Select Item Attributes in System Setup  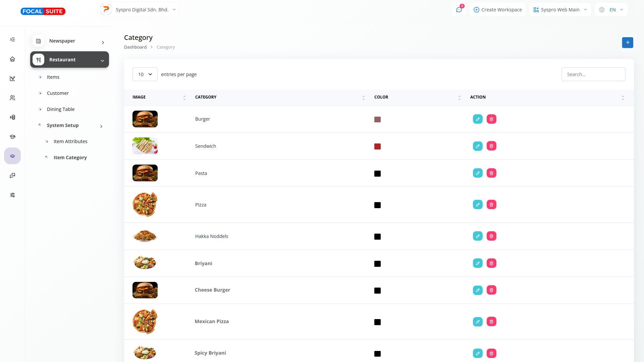coord(70,141)
